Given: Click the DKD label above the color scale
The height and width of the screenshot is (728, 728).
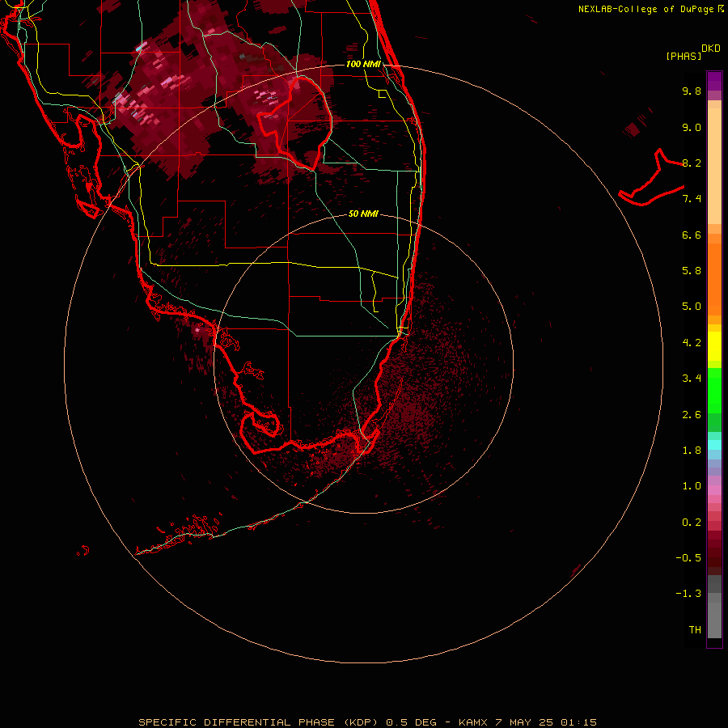Looking at the screenshot, I should [x=710, y=49].
